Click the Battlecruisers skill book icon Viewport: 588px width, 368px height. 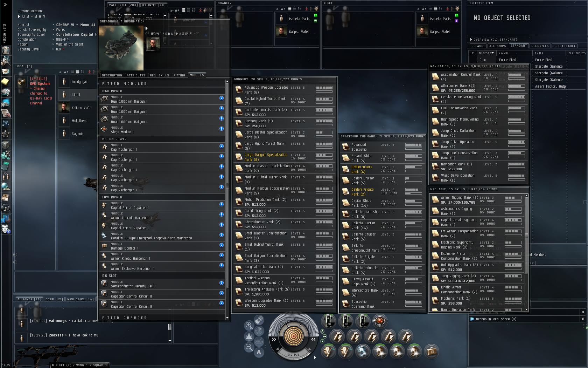click(x=346, y=169)
